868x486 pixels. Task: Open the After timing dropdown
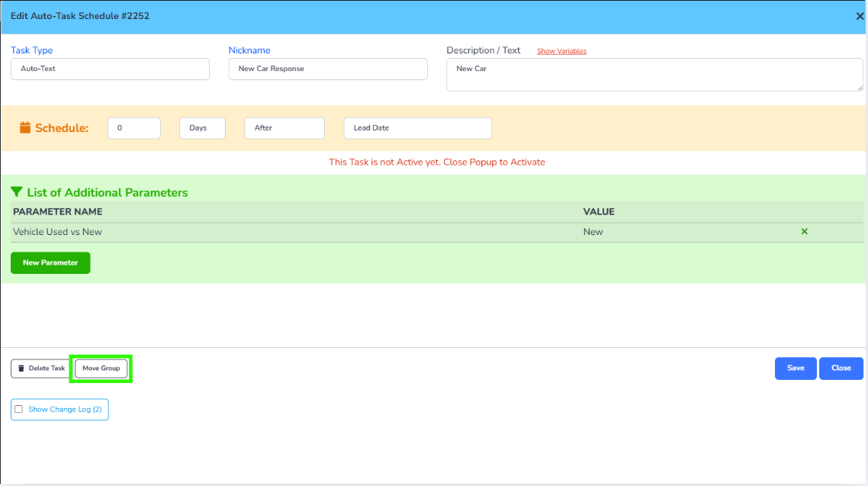tap(285, 128)
